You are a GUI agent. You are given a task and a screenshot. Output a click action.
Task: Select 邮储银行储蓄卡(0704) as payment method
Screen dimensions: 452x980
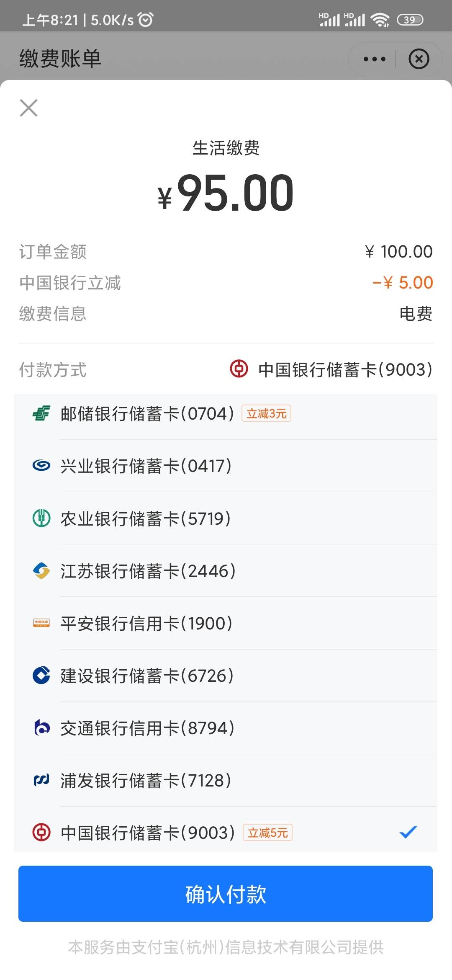[226, 414]
